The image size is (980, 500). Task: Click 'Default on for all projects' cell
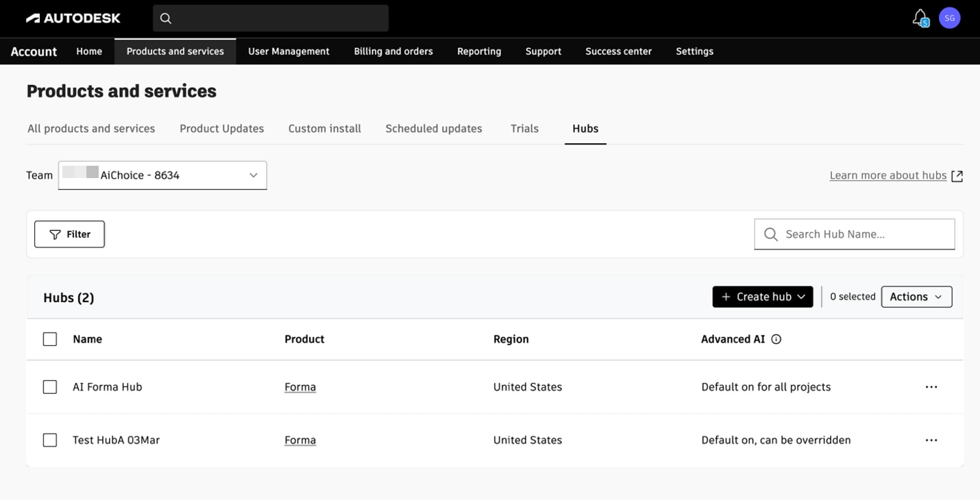point(766,387)
